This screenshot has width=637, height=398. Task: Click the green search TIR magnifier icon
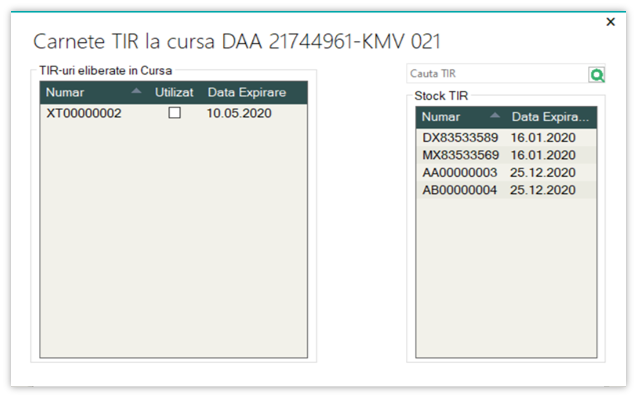point(597,75)
